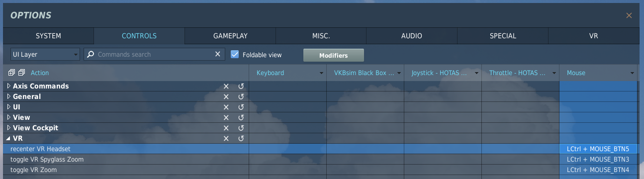Switch to the SYSTEM tab

[x=48, y=36]
